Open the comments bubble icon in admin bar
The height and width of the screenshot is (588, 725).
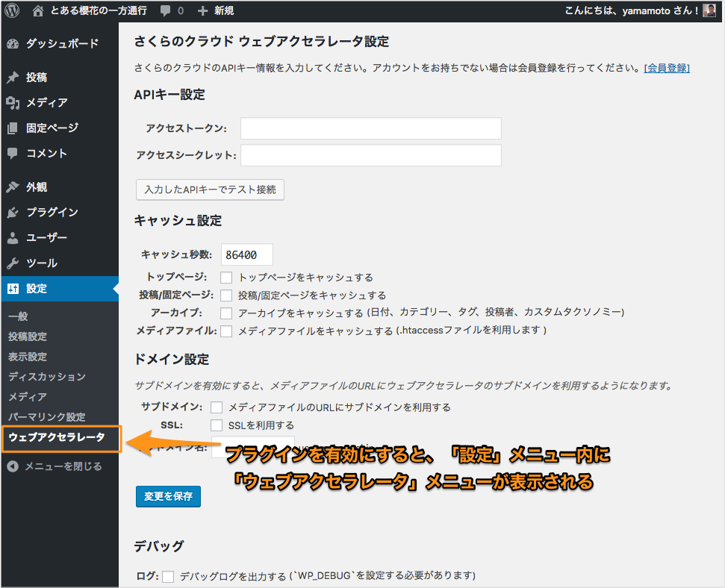(x=165, y=11)
